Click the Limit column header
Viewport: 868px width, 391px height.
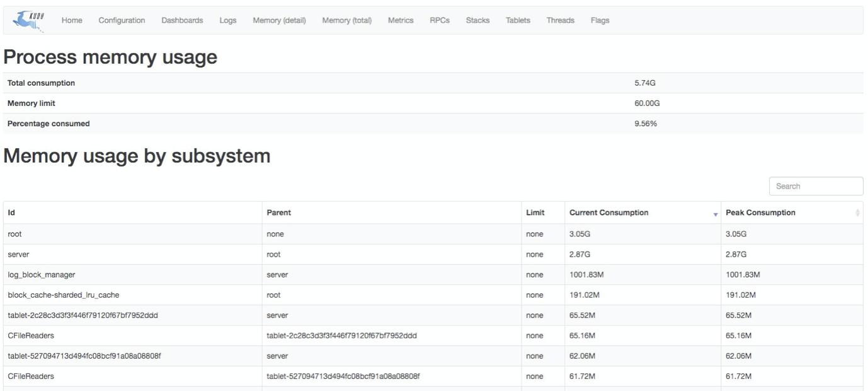543,213
